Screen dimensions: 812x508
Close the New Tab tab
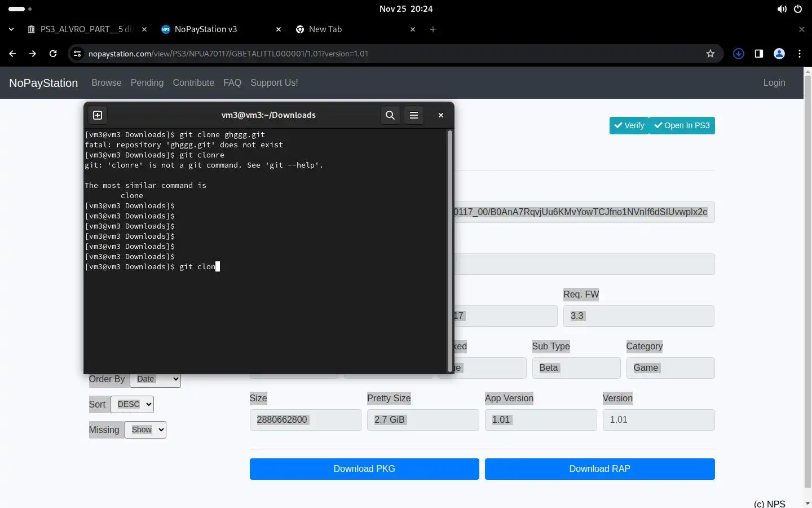pos(413,29)
